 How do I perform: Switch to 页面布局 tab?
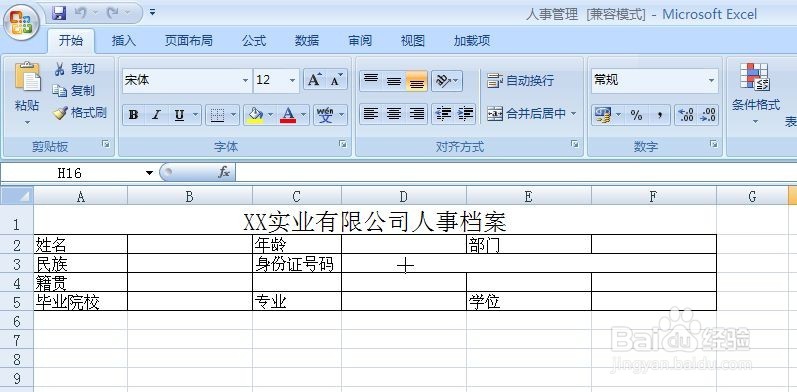[x=189, y=41]
